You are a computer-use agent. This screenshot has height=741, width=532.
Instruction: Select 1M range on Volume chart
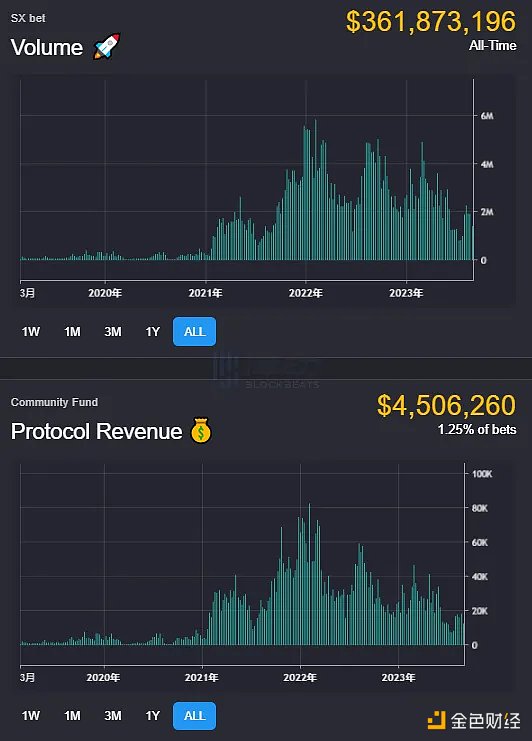click(72, 332)
